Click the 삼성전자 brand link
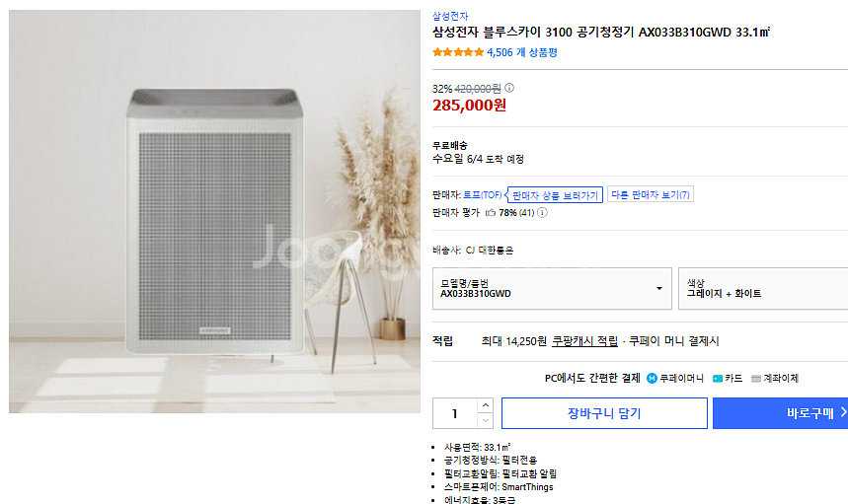 450,16
